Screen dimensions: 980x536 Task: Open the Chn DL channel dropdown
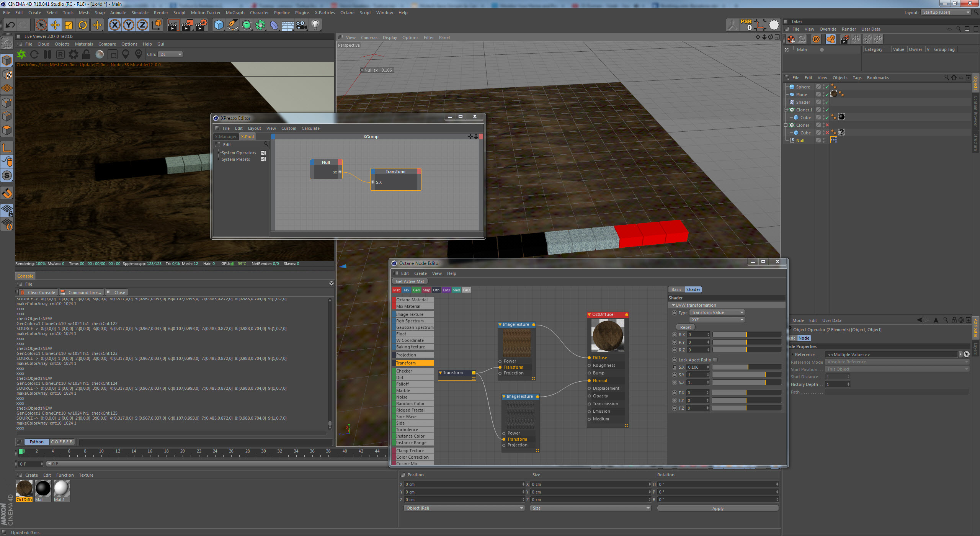[x=170, y=54]
